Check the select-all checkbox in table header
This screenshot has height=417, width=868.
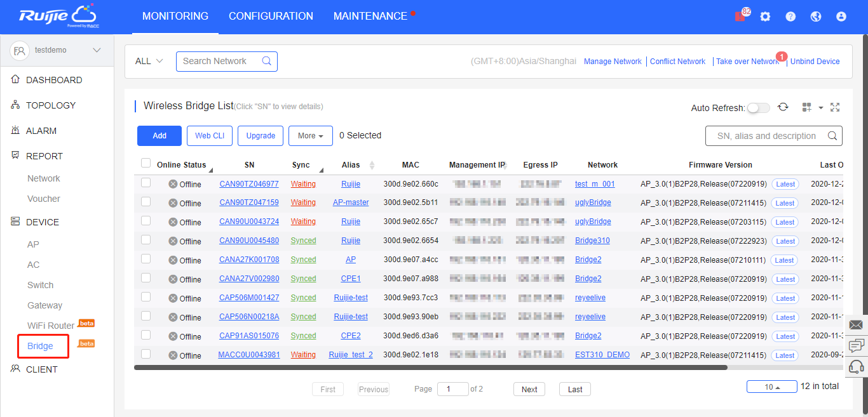pyautogui.click(x=146, y=163)
